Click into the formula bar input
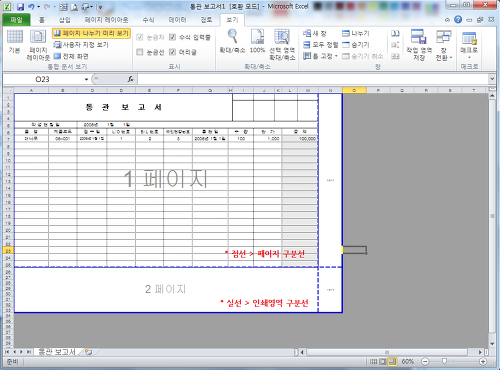 [x=313, y=79]
